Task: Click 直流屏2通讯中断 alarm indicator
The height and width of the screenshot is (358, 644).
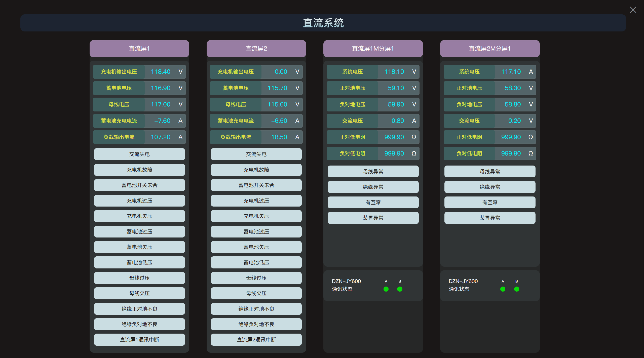Action: (x=256, y=340)
